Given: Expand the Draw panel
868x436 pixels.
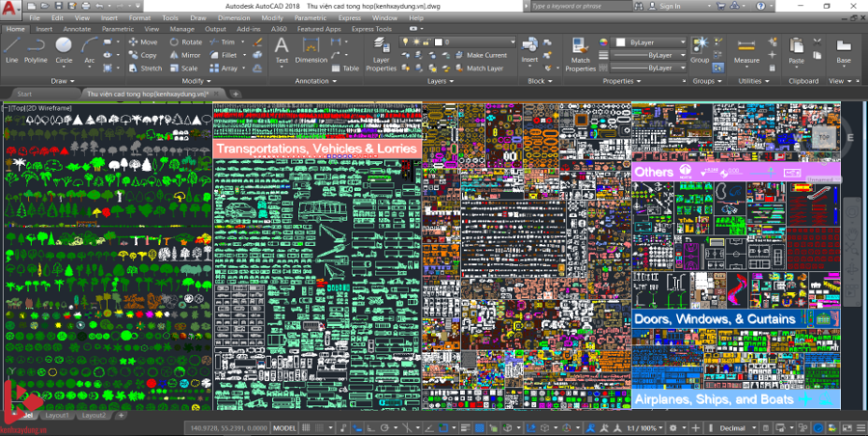Looking at the screenshot, I should 64,81.
